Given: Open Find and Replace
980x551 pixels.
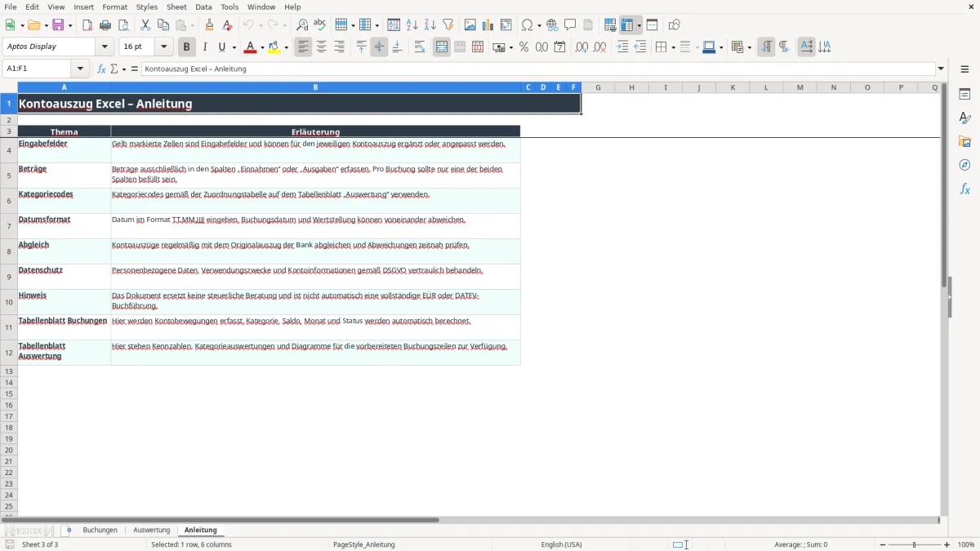Looking at the screenshot, I should 302,25.
